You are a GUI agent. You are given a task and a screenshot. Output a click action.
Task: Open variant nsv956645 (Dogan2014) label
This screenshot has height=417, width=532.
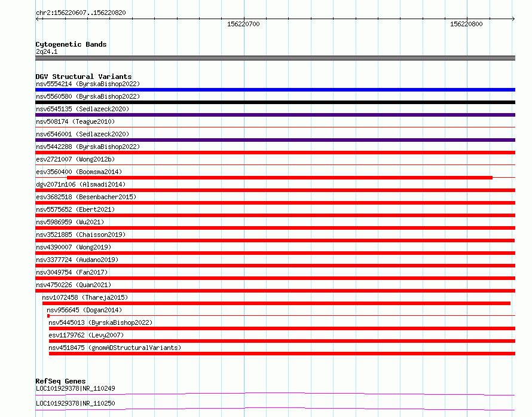point(84,310)
